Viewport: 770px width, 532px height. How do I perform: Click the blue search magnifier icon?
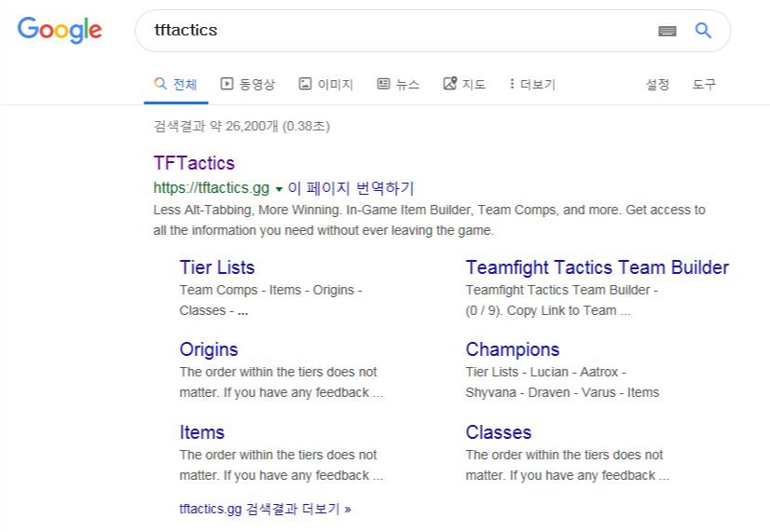point(703,31)
